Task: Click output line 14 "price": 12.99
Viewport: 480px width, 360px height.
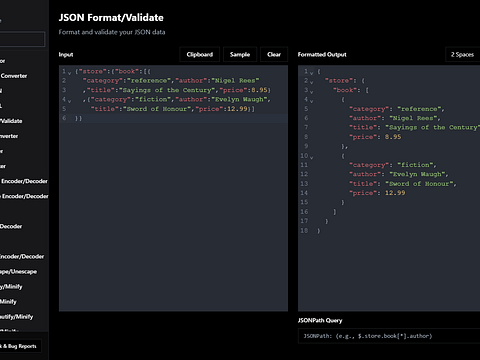Action: (377, 193)
